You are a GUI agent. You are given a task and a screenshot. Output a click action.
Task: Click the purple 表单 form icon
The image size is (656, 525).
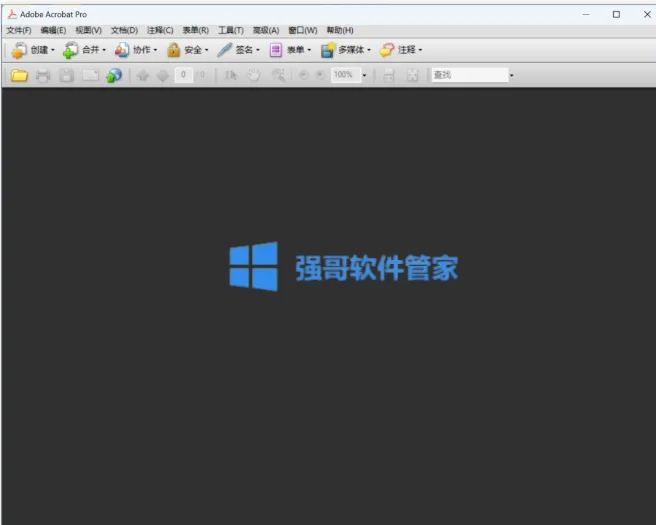[276, 50]
